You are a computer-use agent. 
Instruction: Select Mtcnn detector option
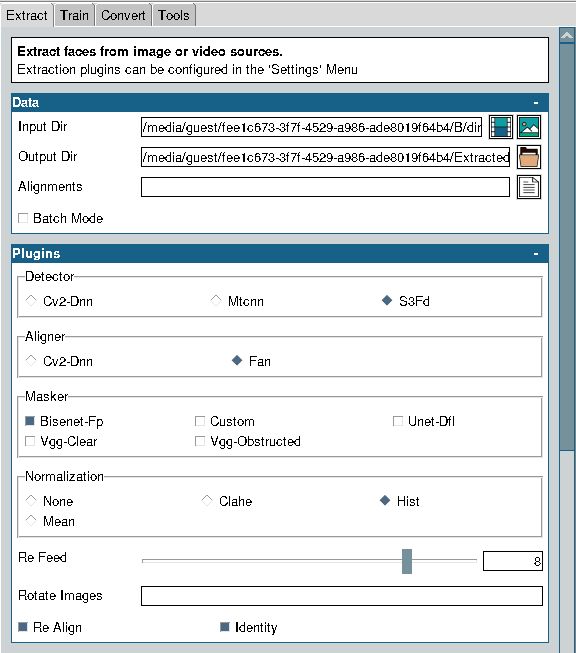216,301
